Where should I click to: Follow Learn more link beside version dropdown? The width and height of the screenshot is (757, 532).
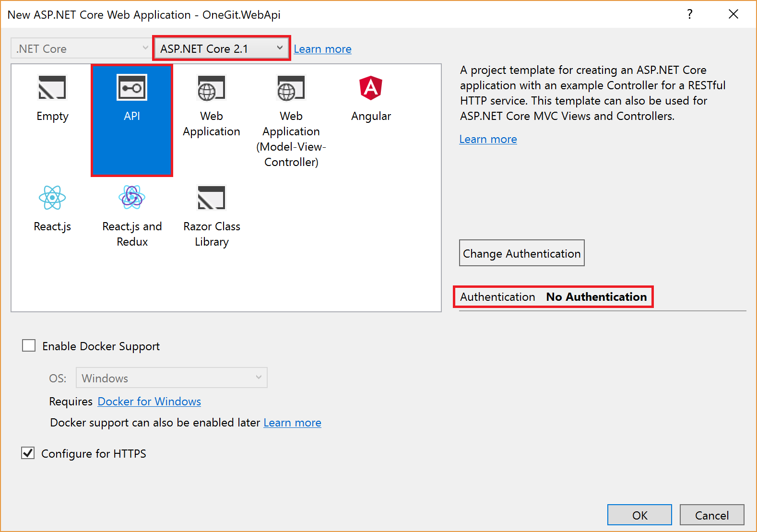click(322, 49)
